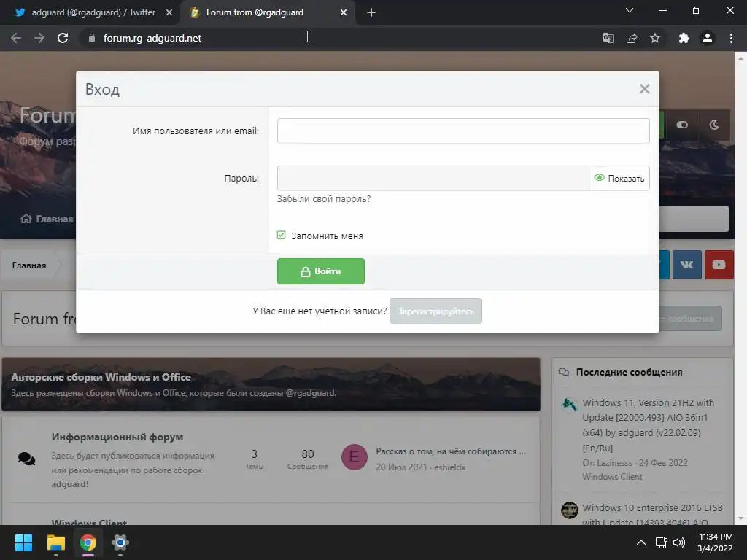Image resolution: width=747 pixels, height=560 pixels.
Task: Open the volume speaker tray icon
Action: (679, 542)
